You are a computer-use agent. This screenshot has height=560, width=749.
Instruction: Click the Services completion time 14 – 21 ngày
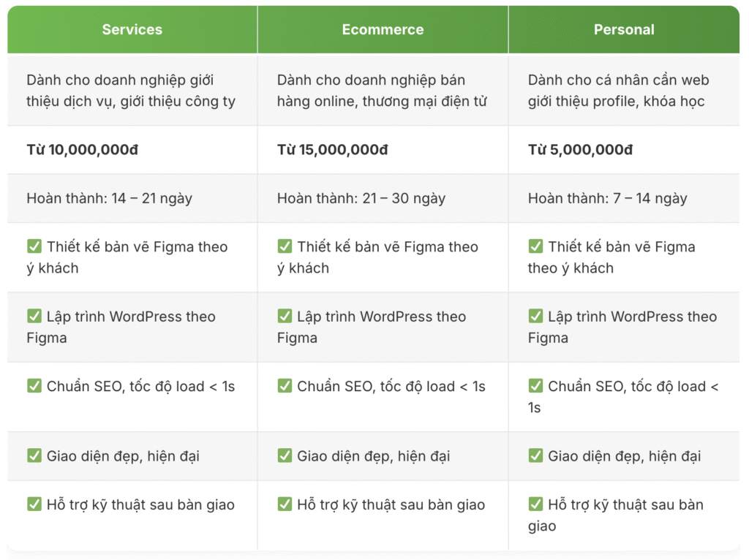coord(110,198)
